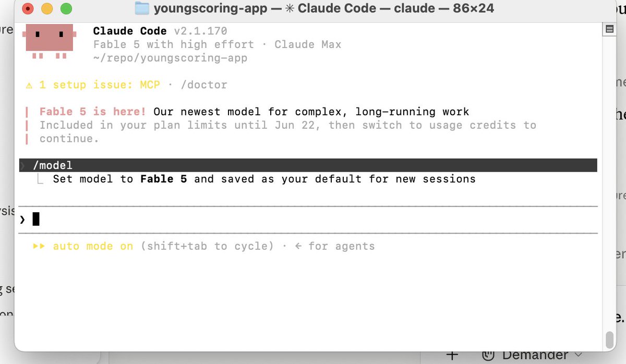Viewport: 626px width, 364px height.
Task: Click 'Fable 5 with high effort' text
Action: pyautogui.click(x=174, y=45)
